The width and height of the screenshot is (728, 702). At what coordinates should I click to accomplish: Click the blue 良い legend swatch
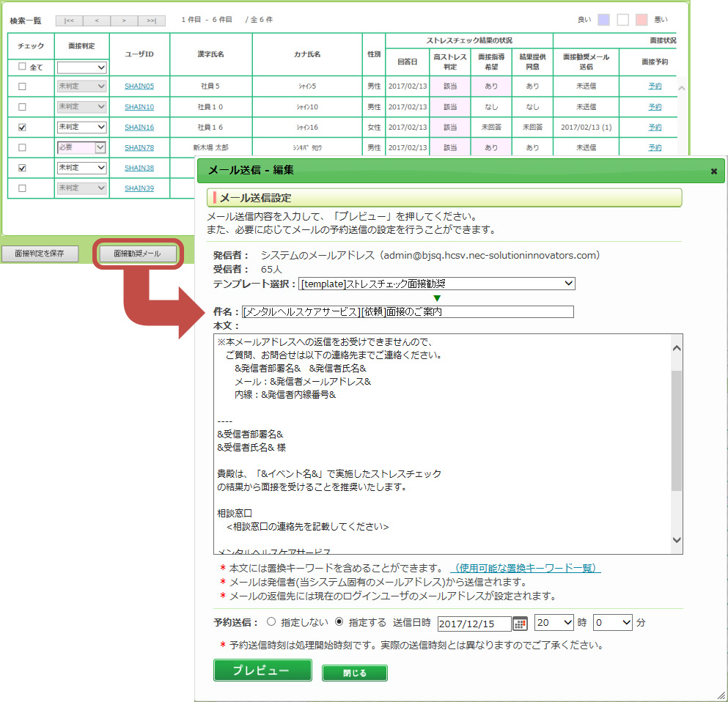coord(603,20)
